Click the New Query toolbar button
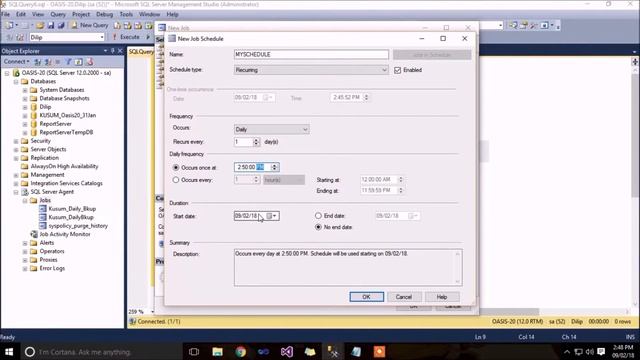 tap(90, 25)
